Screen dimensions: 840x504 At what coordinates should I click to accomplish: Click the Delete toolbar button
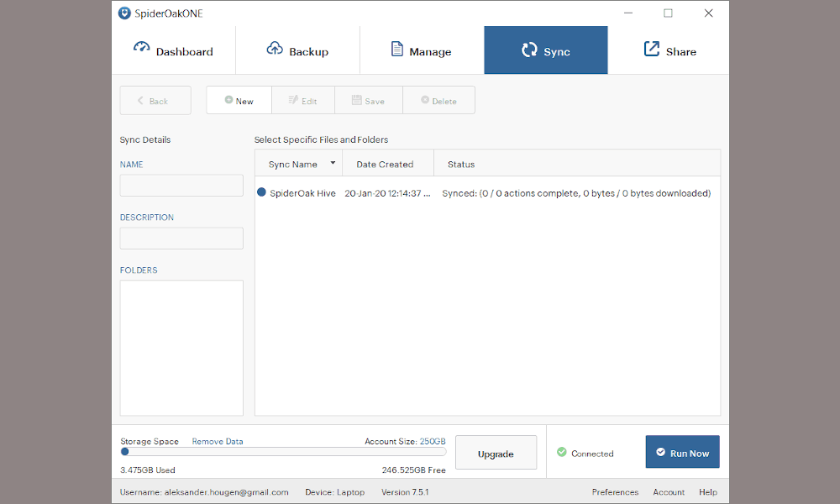click(x=438, y=100)
